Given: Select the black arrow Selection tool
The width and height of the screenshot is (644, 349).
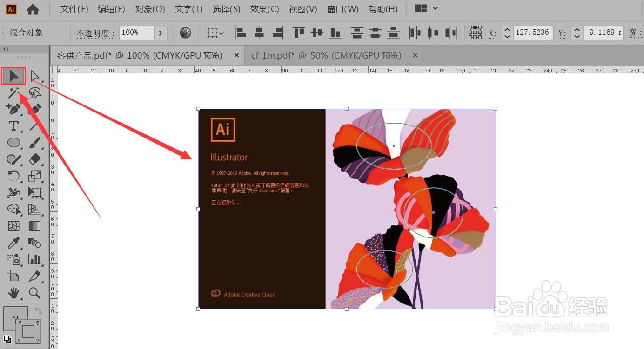Looking at the screenshot, I should (13, 76).
